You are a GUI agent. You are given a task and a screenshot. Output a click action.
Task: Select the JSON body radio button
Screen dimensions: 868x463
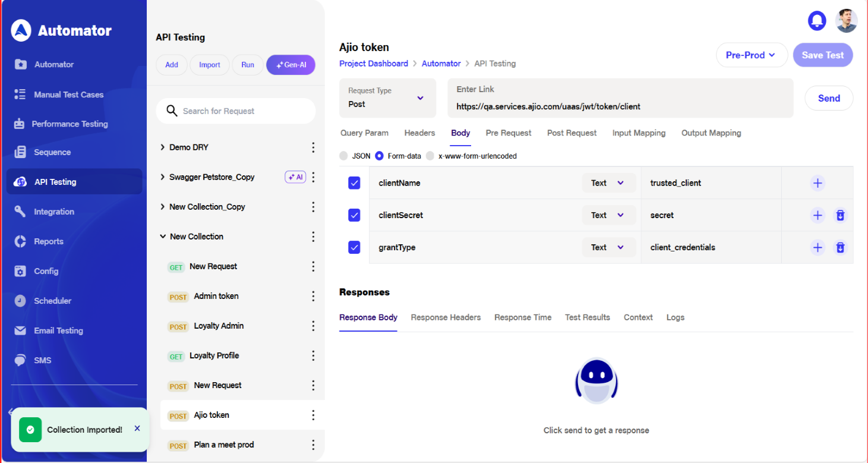click(x=344, y=156)
